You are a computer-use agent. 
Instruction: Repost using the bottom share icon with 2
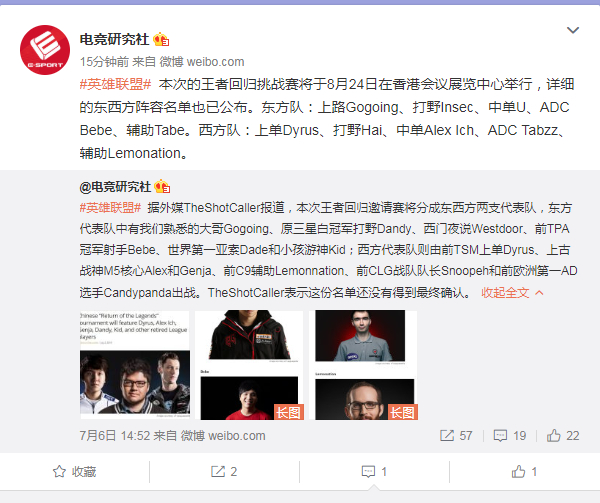(224, 472)
